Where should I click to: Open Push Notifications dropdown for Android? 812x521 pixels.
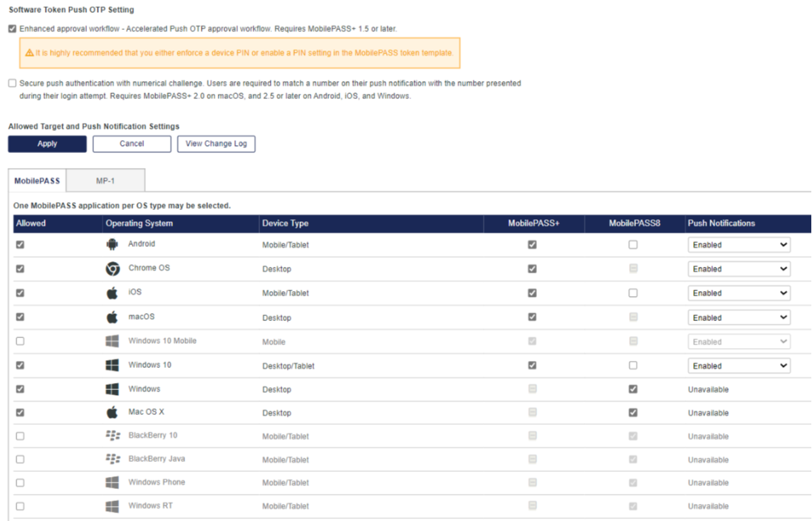coord(739,245)
